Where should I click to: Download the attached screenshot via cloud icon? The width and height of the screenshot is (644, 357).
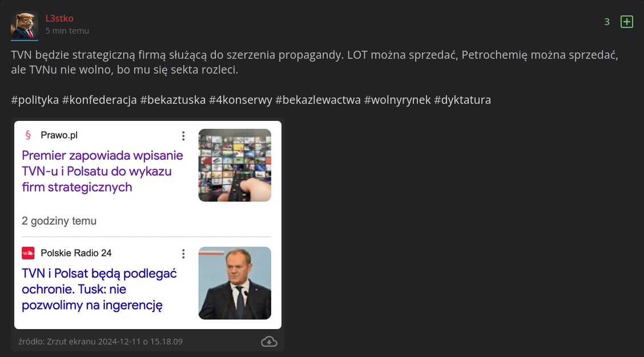[269, 342]
